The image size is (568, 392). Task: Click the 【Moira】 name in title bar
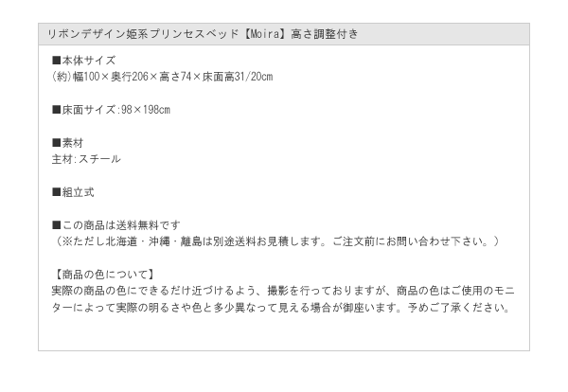pos(264,34)
